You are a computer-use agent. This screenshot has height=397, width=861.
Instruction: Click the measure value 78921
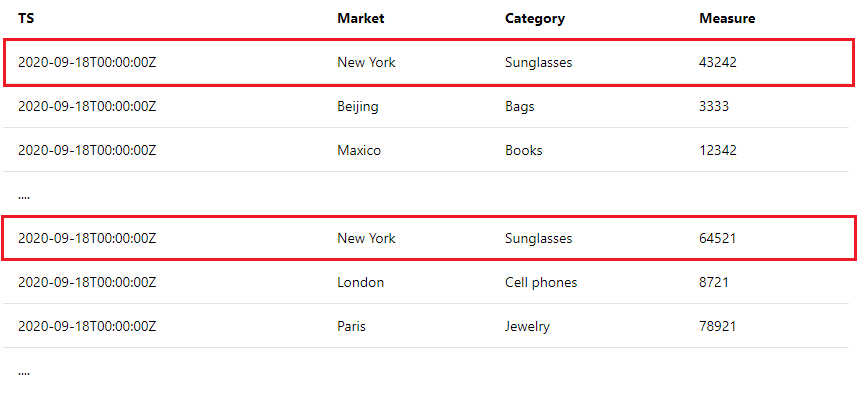pyautogui.click(x=718, y=326)
